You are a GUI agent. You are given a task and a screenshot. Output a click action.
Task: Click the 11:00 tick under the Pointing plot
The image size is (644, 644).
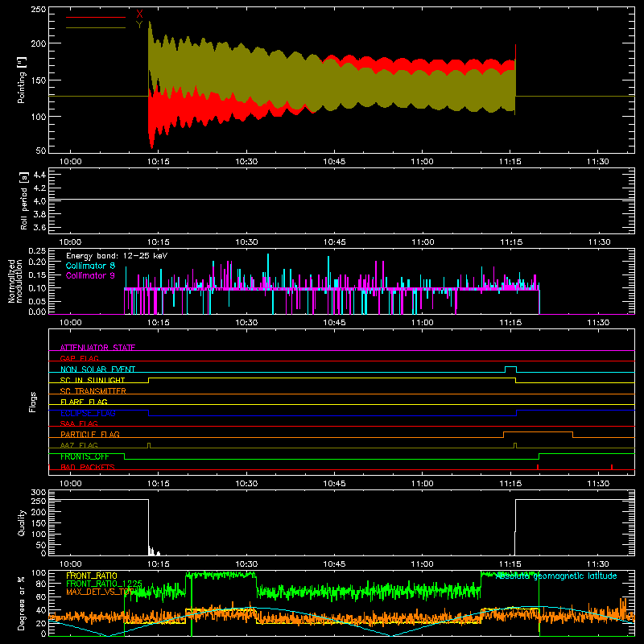click(422, 162)
